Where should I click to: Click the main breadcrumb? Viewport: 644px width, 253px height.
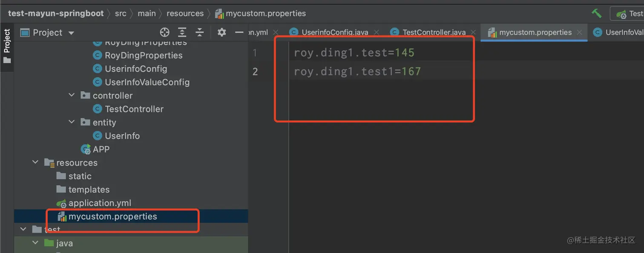147,13
